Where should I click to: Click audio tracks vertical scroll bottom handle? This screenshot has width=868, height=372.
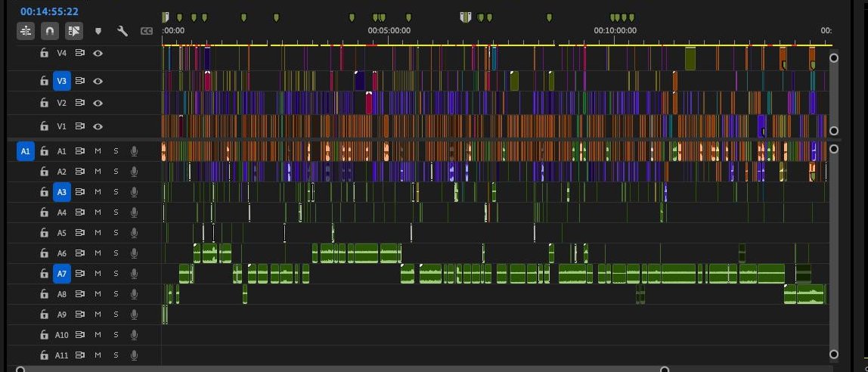pos(834,355)
